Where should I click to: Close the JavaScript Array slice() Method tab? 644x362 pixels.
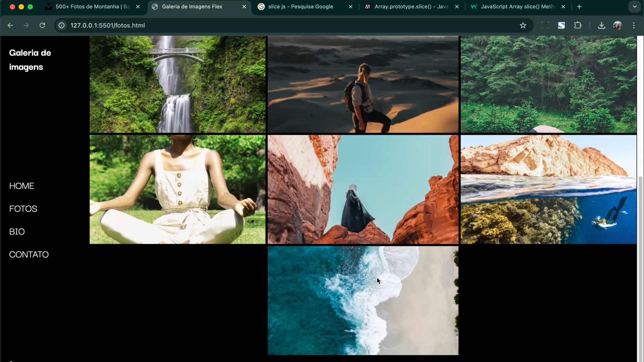(x=563, y=7)
